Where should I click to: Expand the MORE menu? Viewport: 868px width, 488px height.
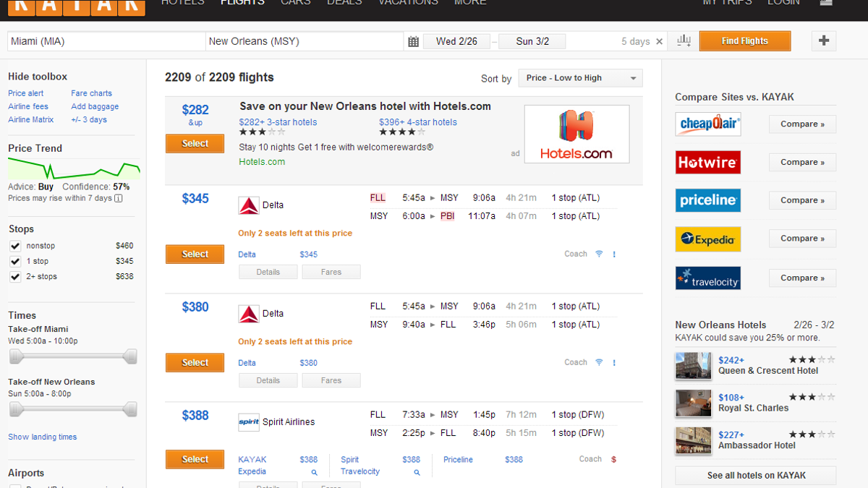click(470, 3)
